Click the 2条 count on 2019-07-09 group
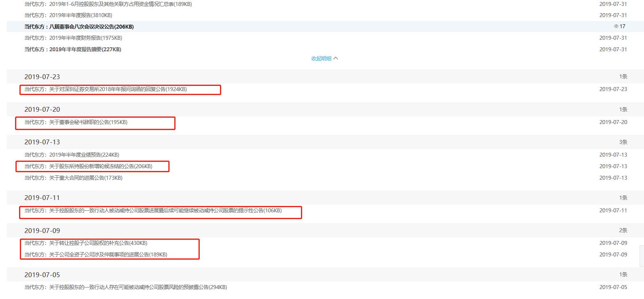The width and height of the screenshot is (644, 299). 623,230
